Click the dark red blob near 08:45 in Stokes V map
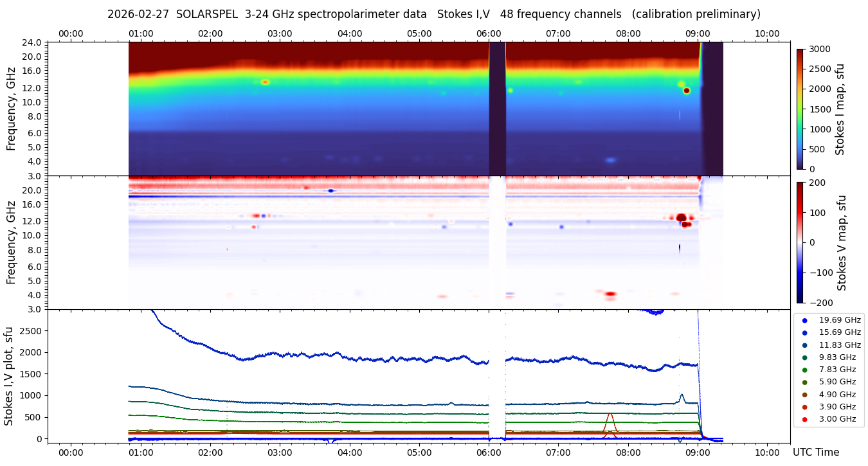The image size is (868, 466). [682, 218]
